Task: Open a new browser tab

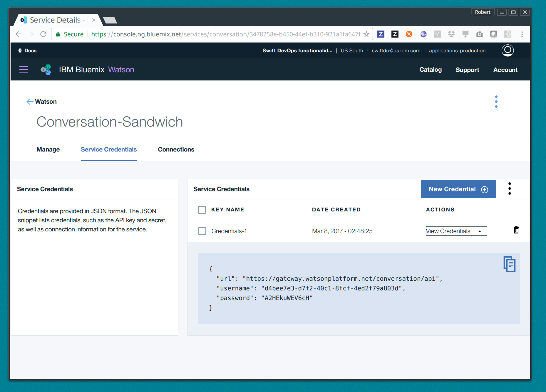Action: [x=110, y=20]
